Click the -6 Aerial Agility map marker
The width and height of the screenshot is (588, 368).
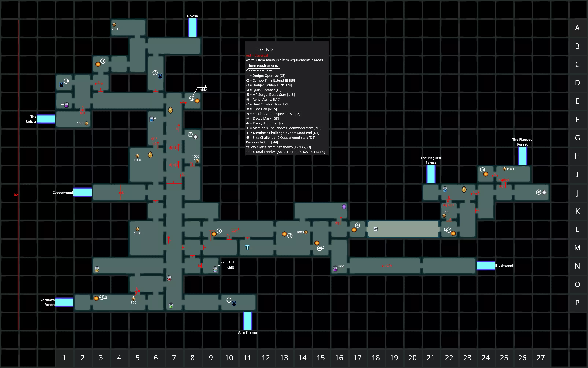tap(357, 225)
